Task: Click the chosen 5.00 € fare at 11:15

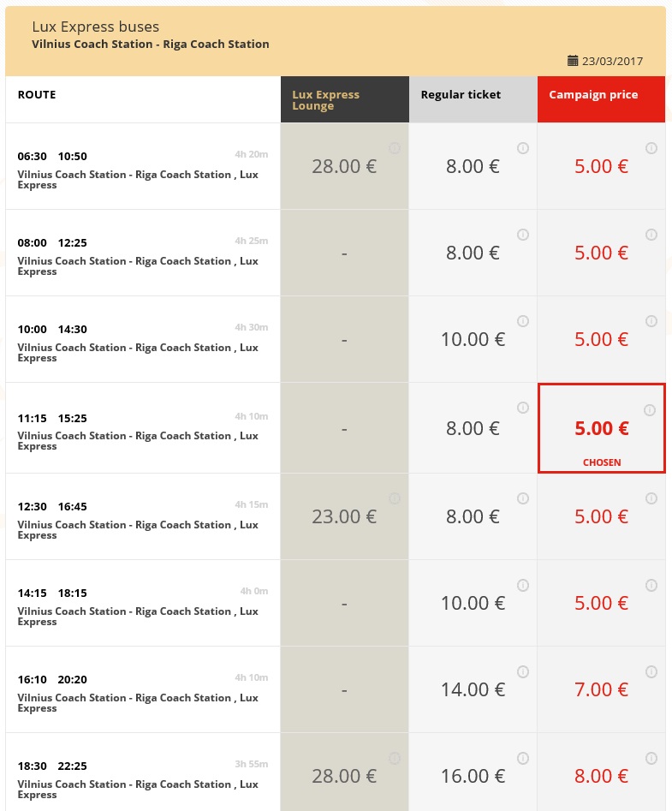Action: click(601, 428)
